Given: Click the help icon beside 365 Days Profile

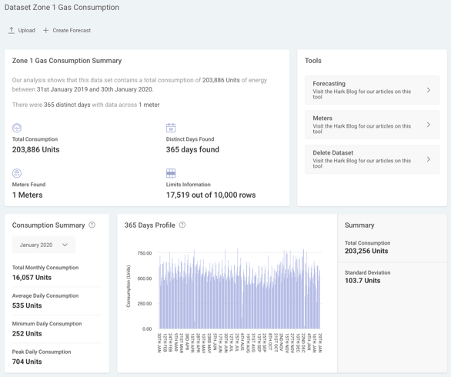Looking at the screenshot, I should tap(182, 225).
